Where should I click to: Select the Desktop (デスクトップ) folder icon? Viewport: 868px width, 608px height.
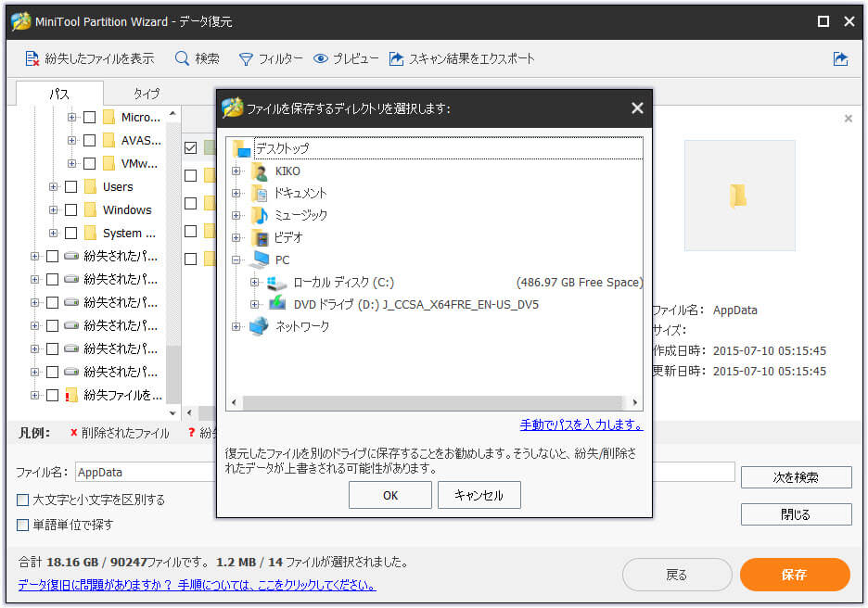(242, 149)
